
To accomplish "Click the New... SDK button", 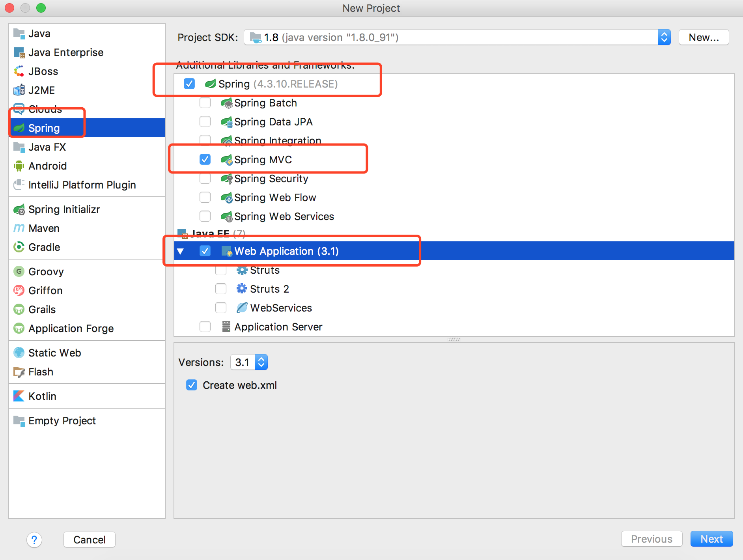I will point(704,37).
